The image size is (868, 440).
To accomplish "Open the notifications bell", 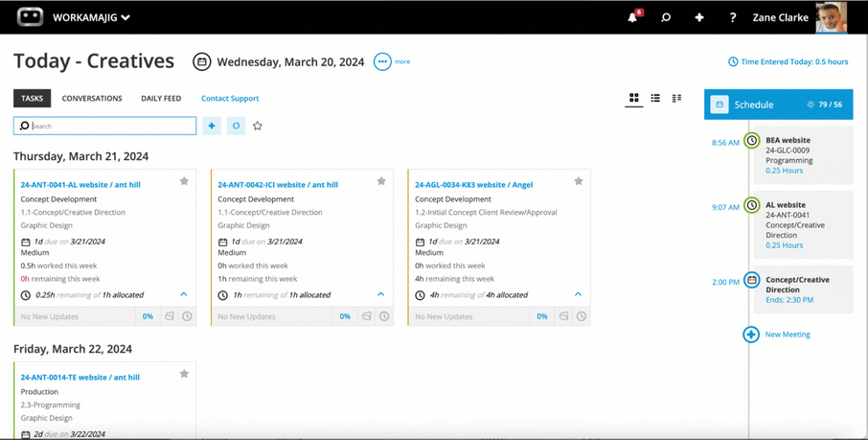I will tap(632, 17).
